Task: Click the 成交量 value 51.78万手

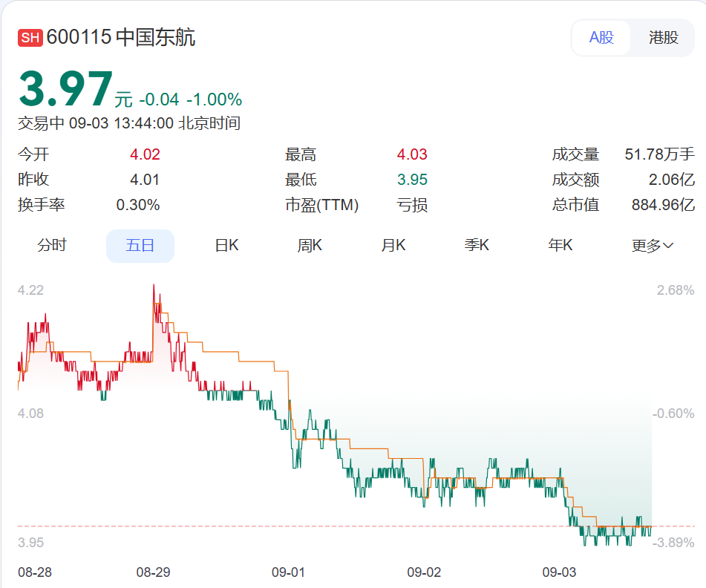Action: (x=659, y=154)
